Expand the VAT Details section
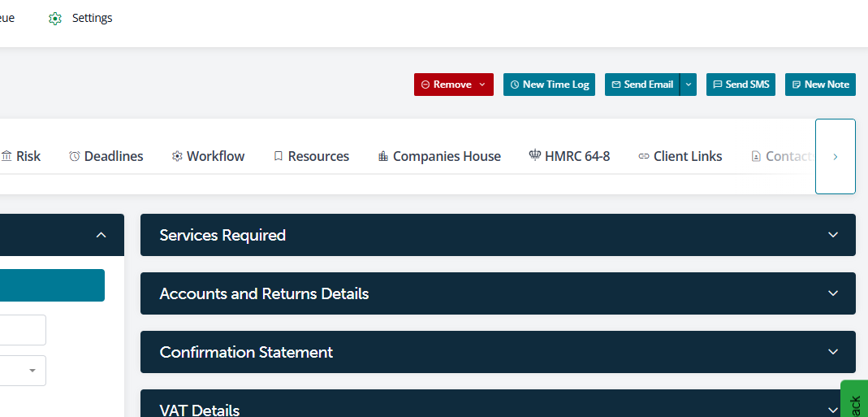This screenshot has width=868, height=417. pyautogui.click(x=832, y=410)
